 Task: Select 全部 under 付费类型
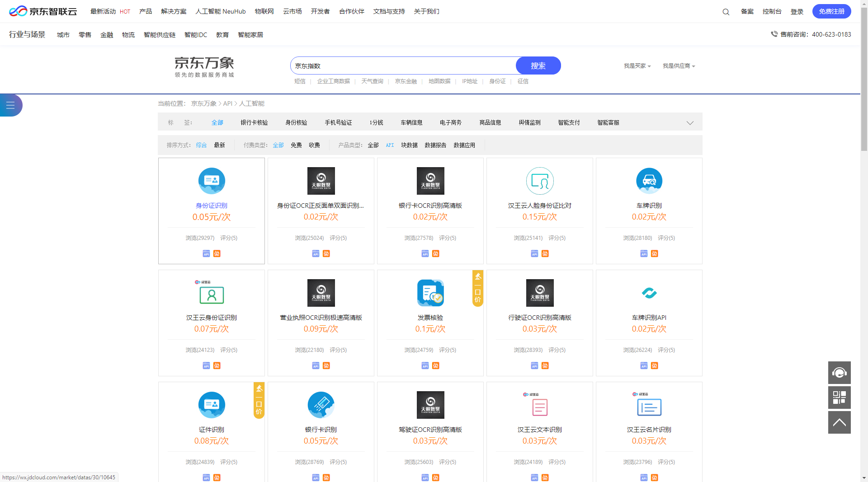tap(278, 145)
